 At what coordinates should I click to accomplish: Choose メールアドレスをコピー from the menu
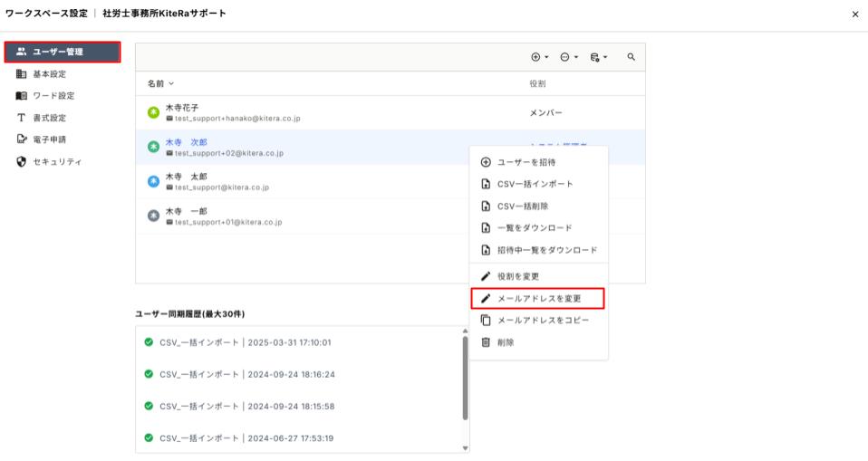[538, 321]
